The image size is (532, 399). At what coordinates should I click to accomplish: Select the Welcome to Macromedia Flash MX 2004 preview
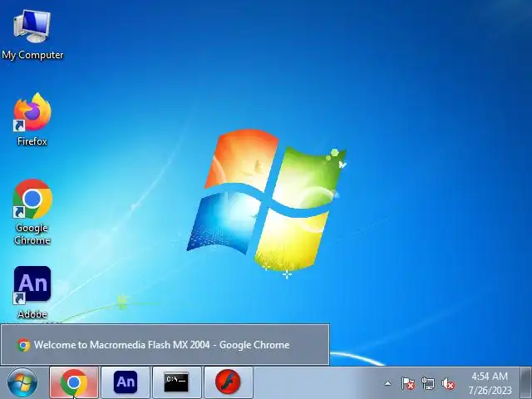pos(165,345)
